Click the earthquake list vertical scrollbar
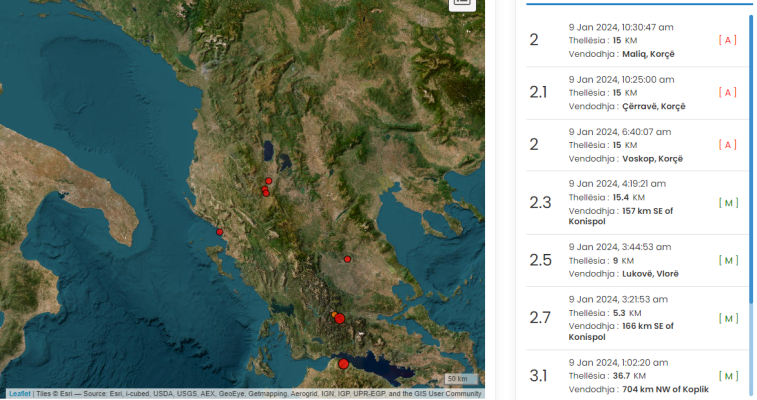 pos(751,159)
